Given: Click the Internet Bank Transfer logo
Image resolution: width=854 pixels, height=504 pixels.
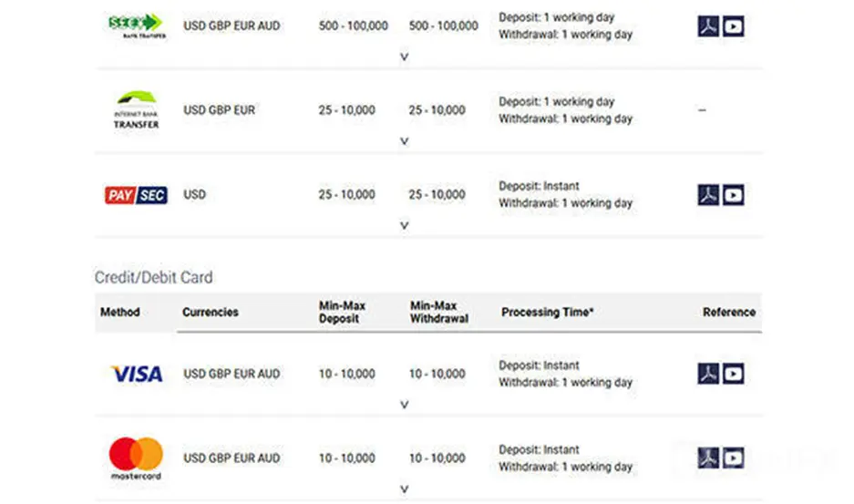Looking at the screenshot, I should (x=136, y=110).
